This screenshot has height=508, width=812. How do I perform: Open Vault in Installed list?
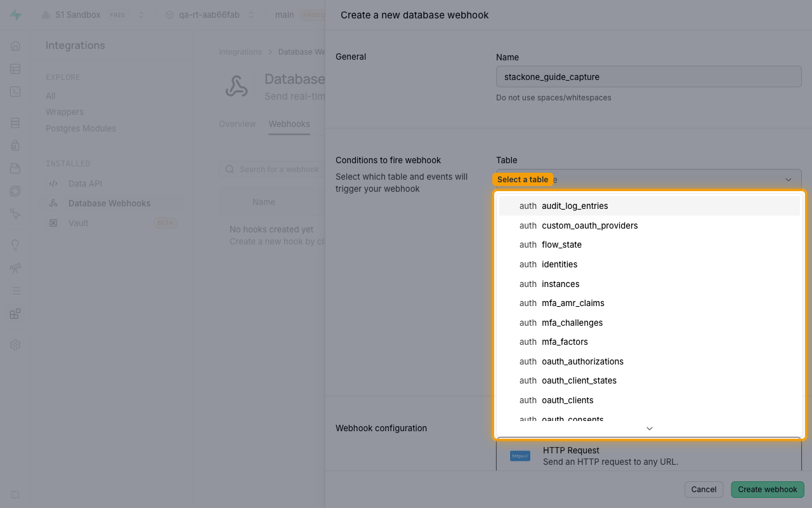pos(79,223)
